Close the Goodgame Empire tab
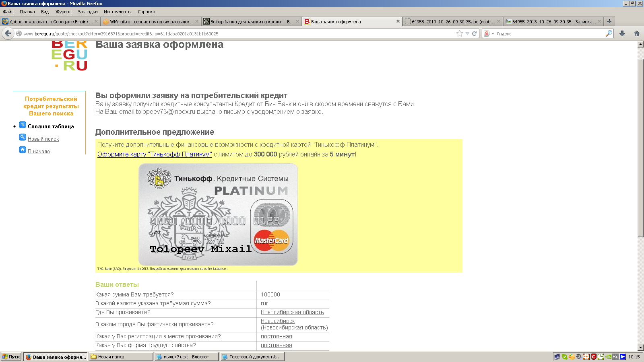This screenshot has height=362, width=644. click(96, 22)
